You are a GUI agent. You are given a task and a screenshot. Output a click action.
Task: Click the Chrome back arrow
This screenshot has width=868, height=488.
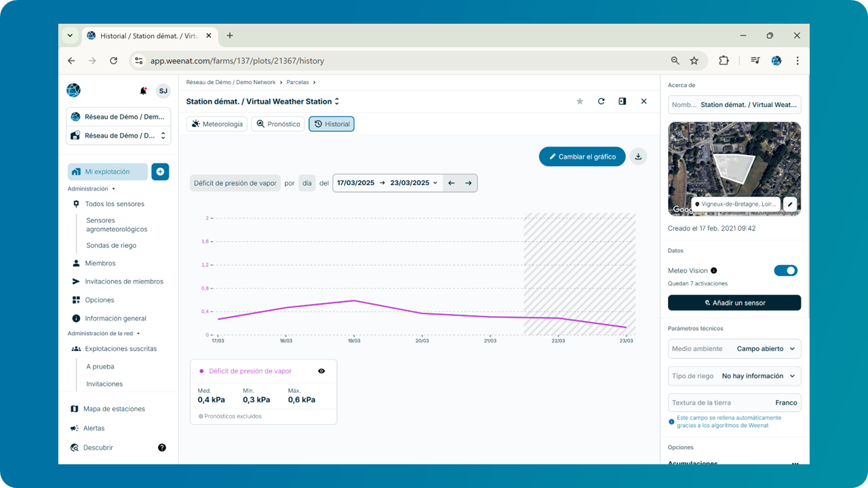[x=72, y=60]
